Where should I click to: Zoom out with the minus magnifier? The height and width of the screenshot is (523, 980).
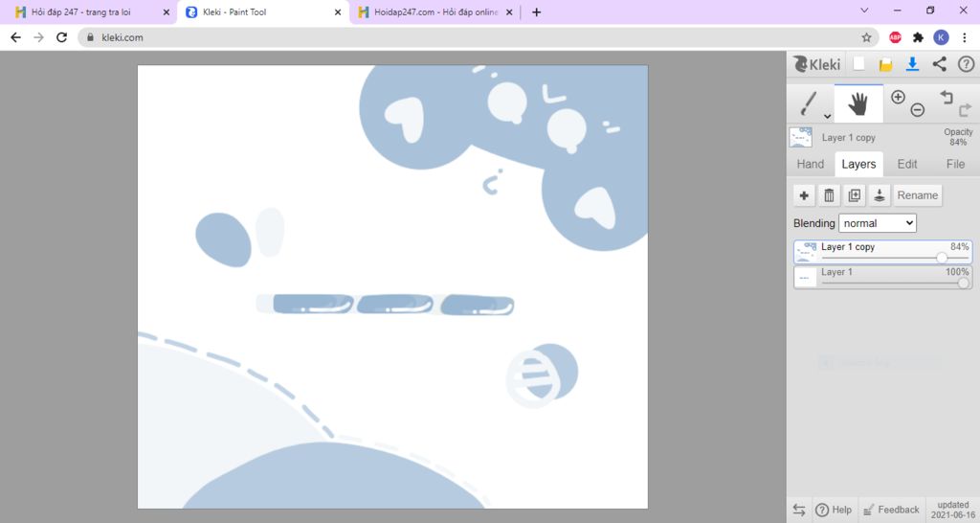[x=917, y=110]
